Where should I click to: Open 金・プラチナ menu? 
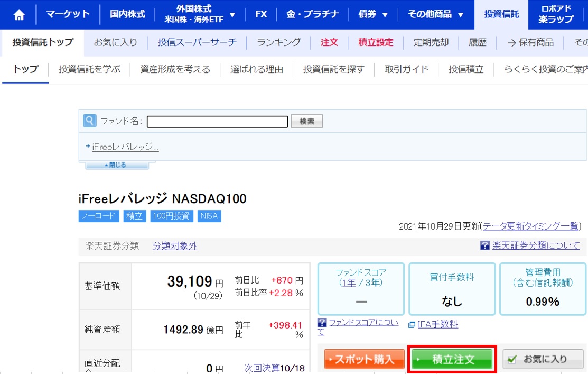[x=312, y=14]
